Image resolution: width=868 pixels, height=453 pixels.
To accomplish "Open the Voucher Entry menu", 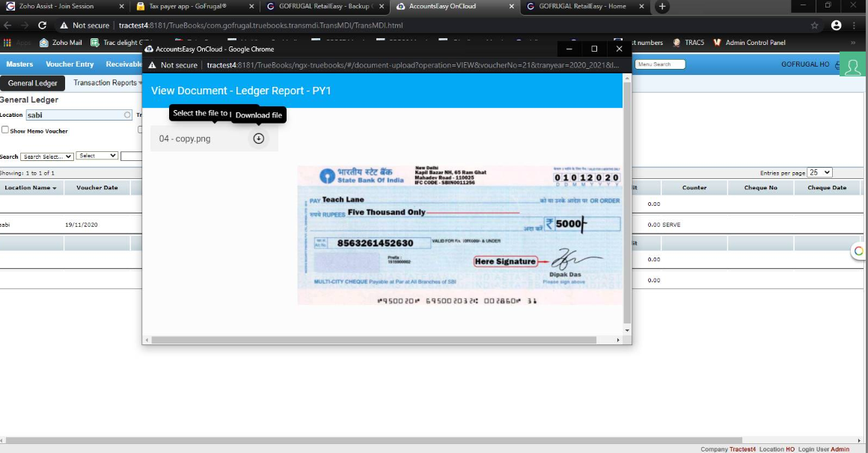I will [70, 64].
